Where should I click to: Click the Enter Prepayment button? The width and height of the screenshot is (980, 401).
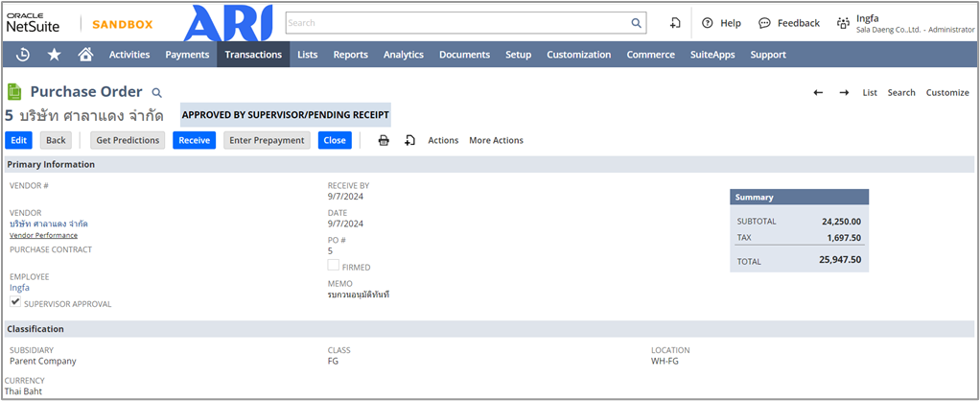click(x=267, y=140)
